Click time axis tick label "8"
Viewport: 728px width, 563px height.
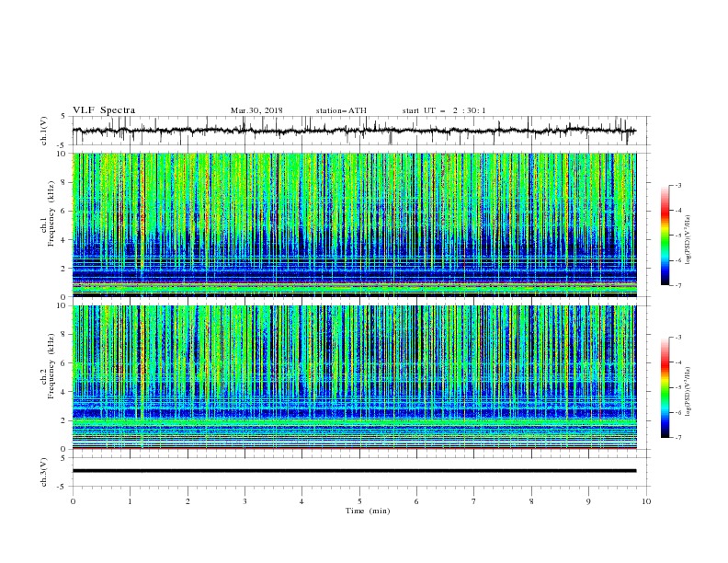tap(531, 501)
